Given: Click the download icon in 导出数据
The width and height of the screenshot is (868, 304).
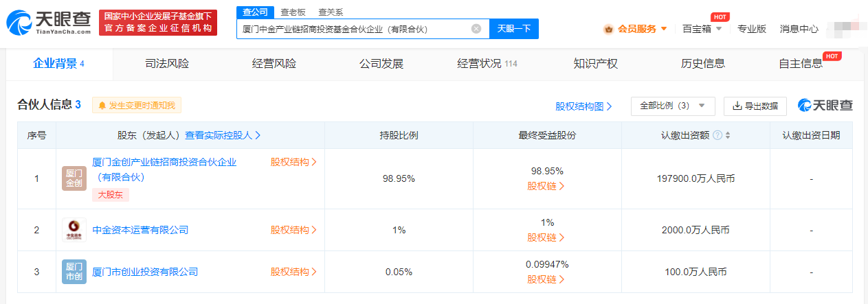Looking at the screenshot, I should (x=737, y=106).
